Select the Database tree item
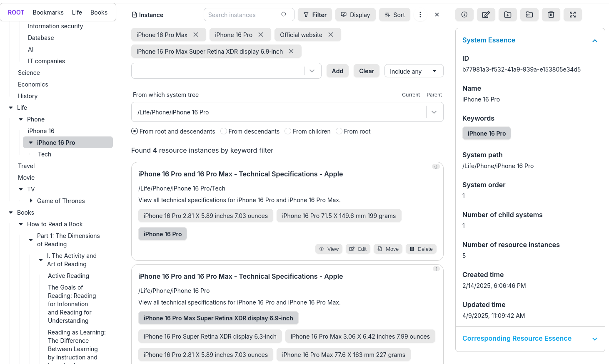Screen dimensions: 609x364 point(41,38)
